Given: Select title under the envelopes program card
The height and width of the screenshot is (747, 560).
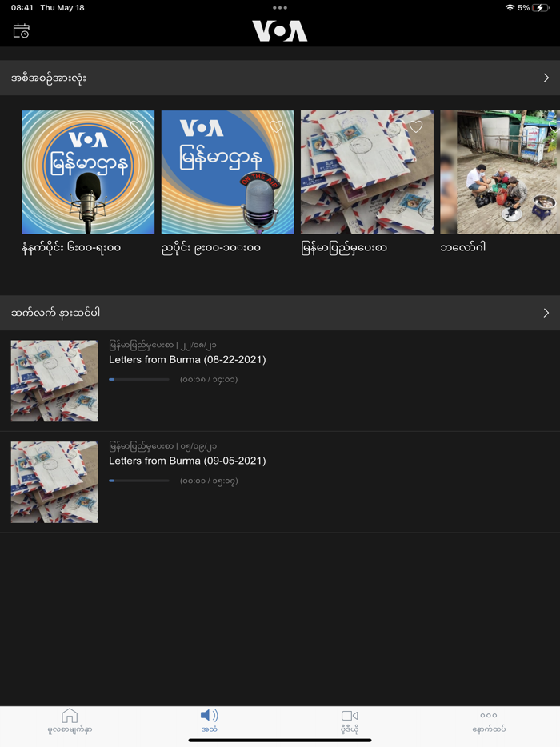Looking at the screenshot, I should (344, 248).
